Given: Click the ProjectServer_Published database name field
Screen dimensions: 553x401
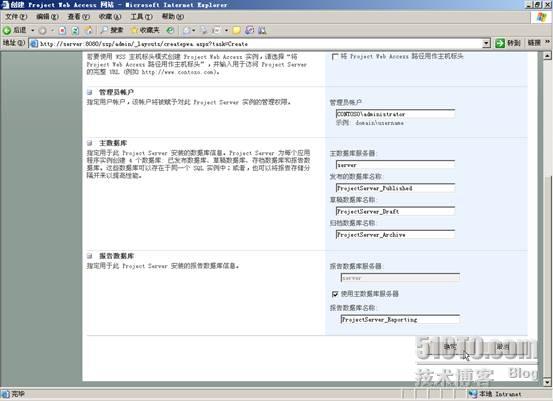Looking at the screenshot, I should coord(395,188).
